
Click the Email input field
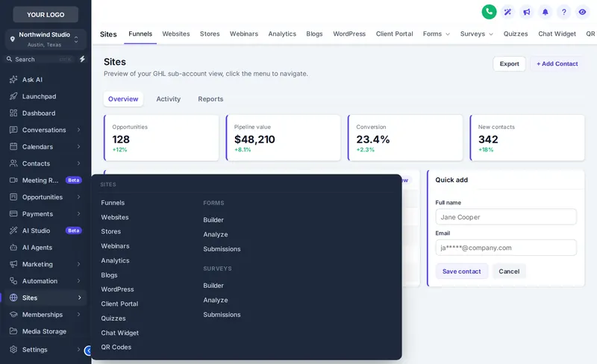pyautogui.click(x=506, y=248)
